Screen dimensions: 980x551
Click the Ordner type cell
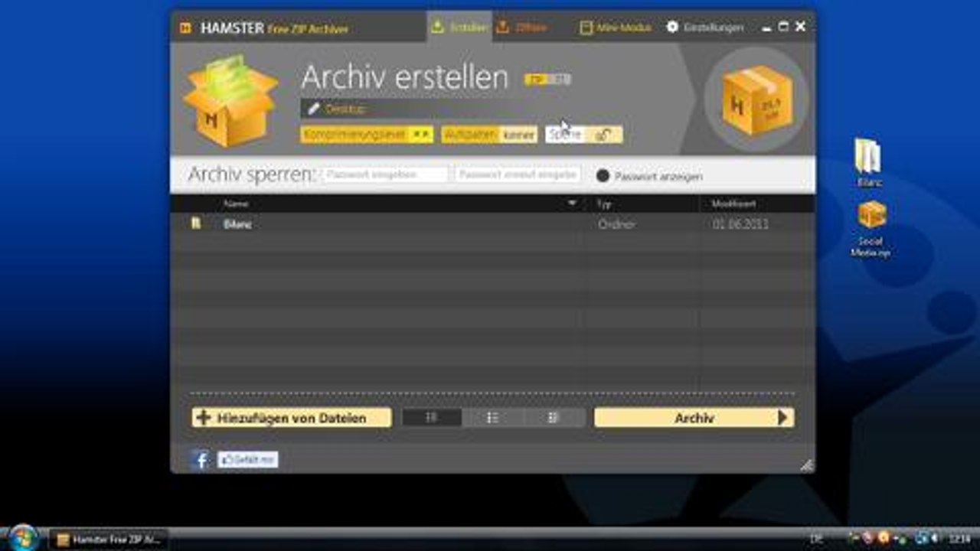[616, 224]
